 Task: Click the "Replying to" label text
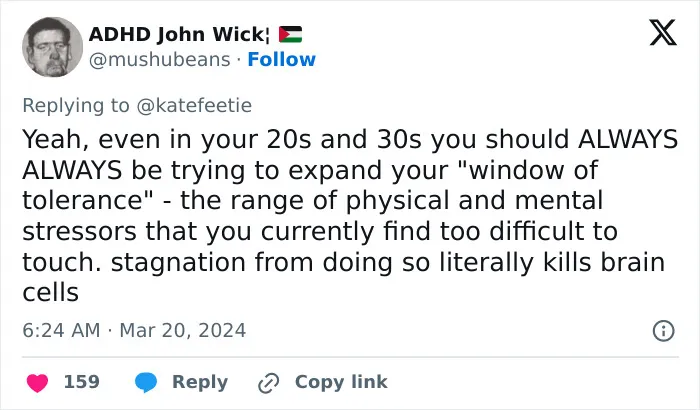click(76, 105)
